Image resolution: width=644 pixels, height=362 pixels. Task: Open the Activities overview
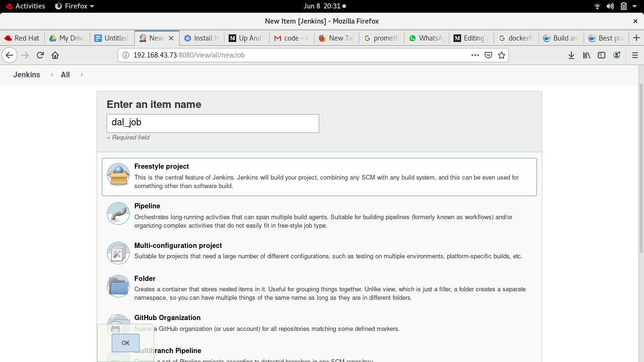click(x=25, y=6)
